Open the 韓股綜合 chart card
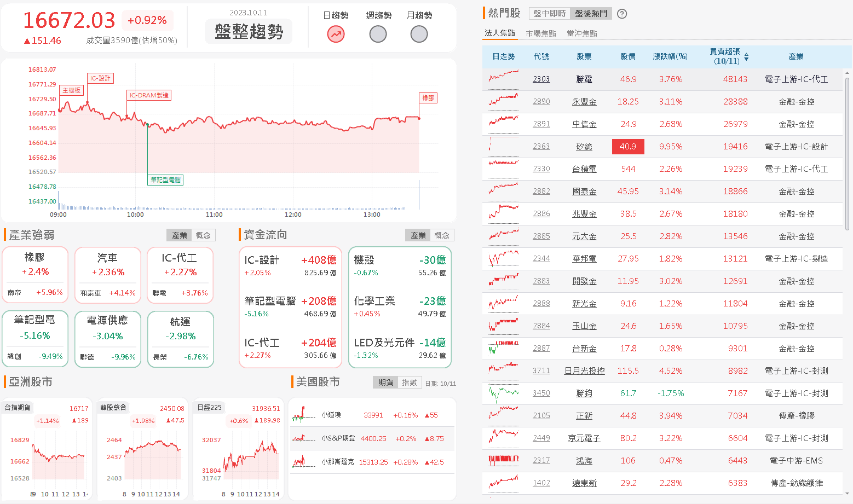 click(142, 450)
